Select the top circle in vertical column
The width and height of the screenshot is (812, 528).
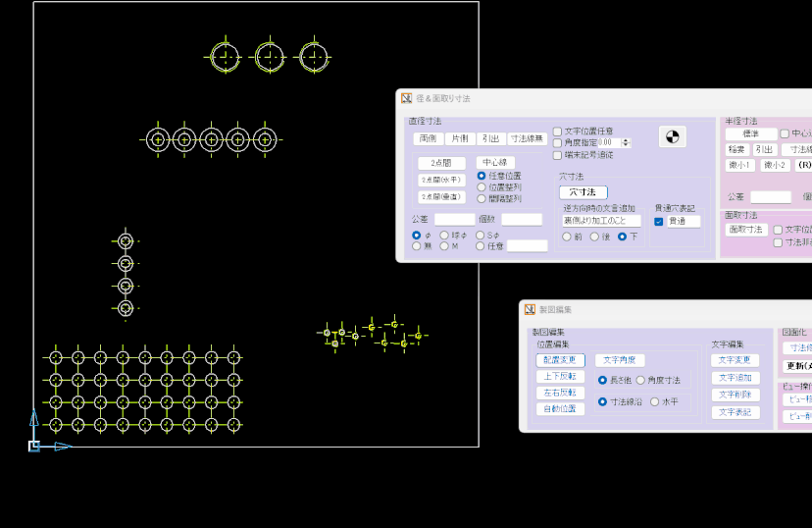click(125, 240)
